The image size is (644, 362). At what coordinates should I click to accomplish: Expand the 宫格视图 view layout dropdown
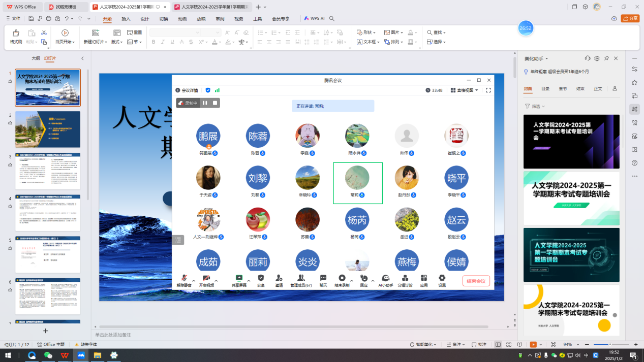coord(465,90)
